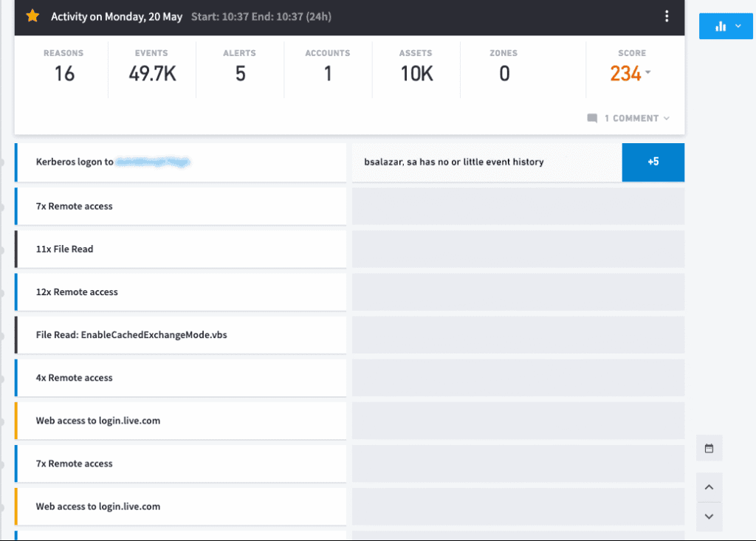Viewport: 756px width, 541px height.
Task: Click the blue +5 reasons button
Action: [x=653, y=162]
